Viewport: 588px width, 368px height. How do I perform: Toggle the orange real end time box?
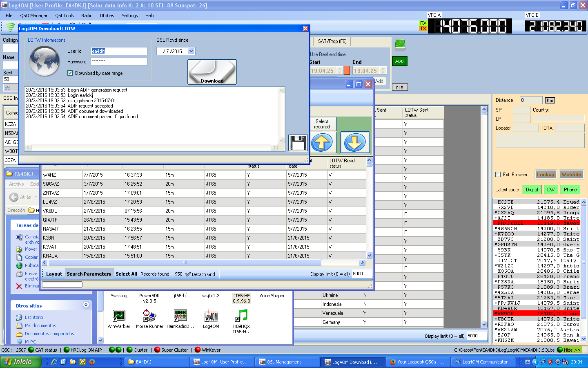tap(347, 70)
